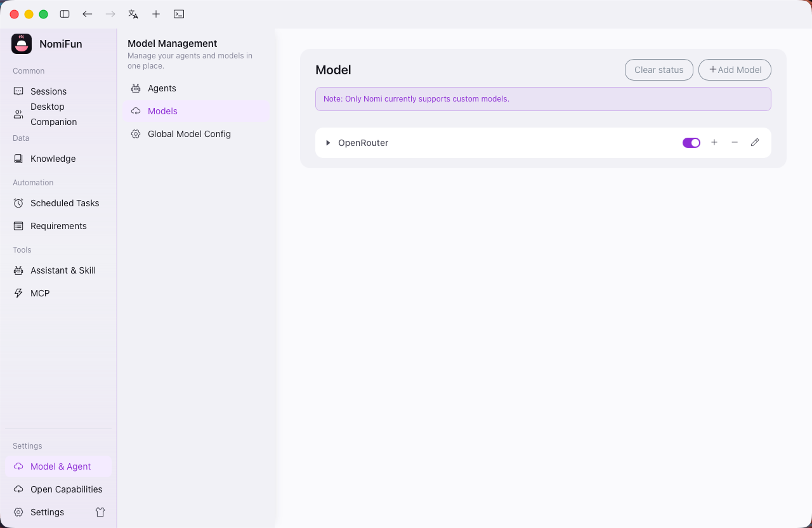812x528 pixels.
Task: Open Requirements in the sidebar
Action: 58,226
